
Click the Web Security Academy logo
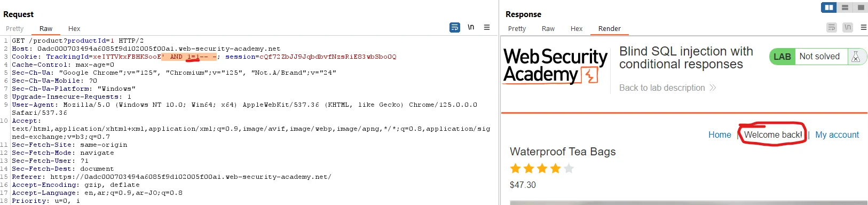[x=555, y=66]
